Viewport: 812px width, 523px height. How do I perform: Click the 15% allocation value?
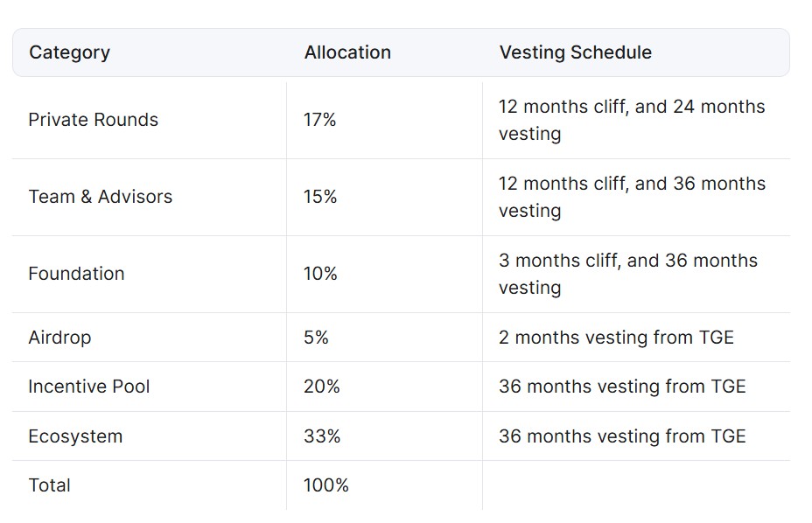(320, 197)
